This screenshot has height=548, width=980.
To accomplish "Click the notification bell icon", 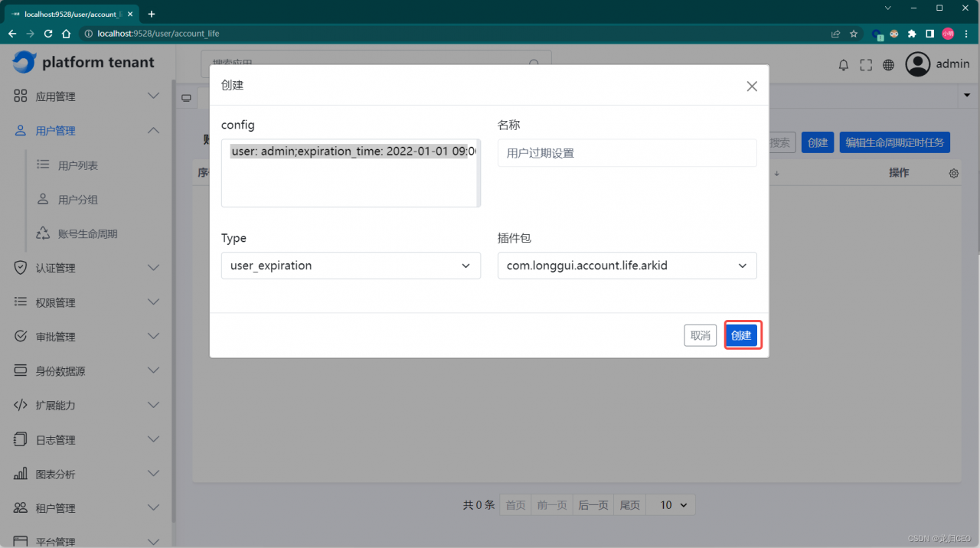I will click(x=843, y=65).
